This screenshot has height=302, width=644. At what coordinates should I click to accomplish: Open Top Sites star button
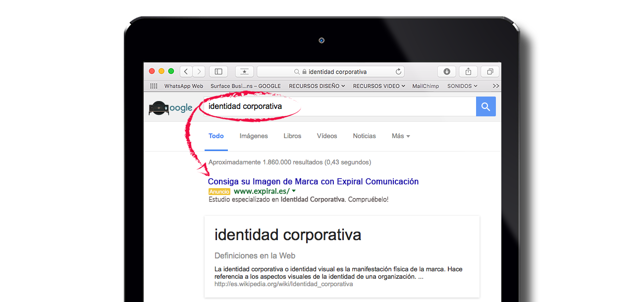pyautogui.click(x=244, y=71)
